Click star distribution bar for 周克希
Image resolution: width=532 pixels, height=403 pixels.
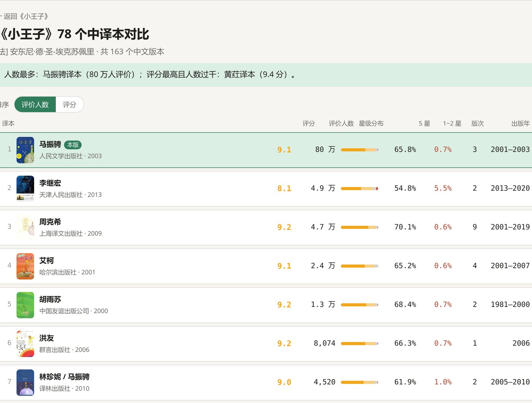coord(359,227)
